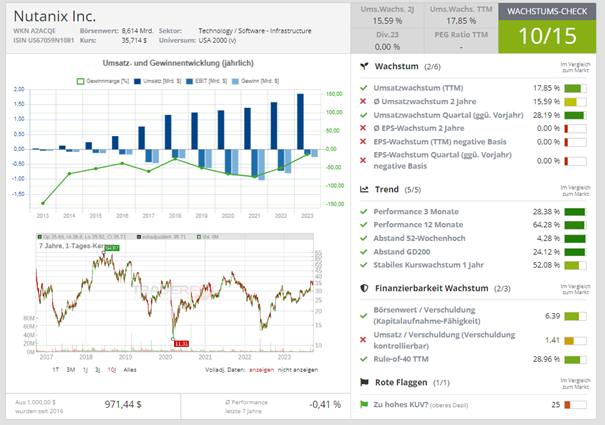Click the Börsenwert value 8,614 Mrd.
Viewport: 605px width, 425px height.
[137, 31]
